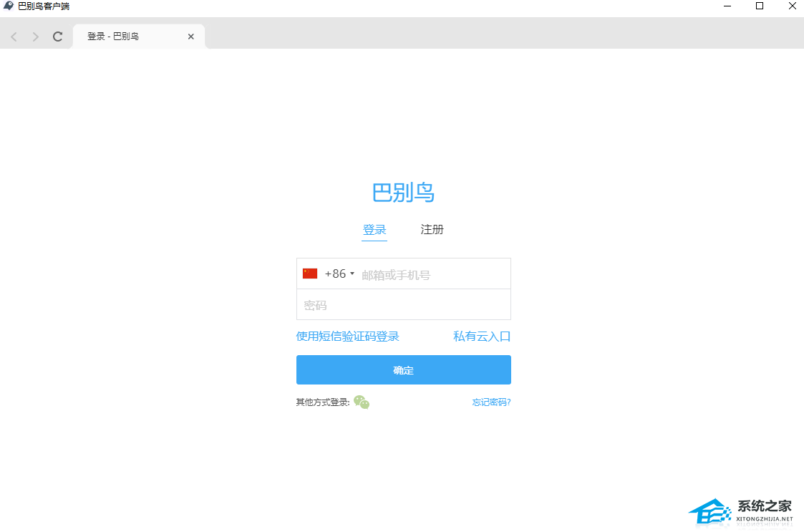Focus the 密码 password field
The image size is (804, 532).
pyautogui.click(x=404, y=305)
